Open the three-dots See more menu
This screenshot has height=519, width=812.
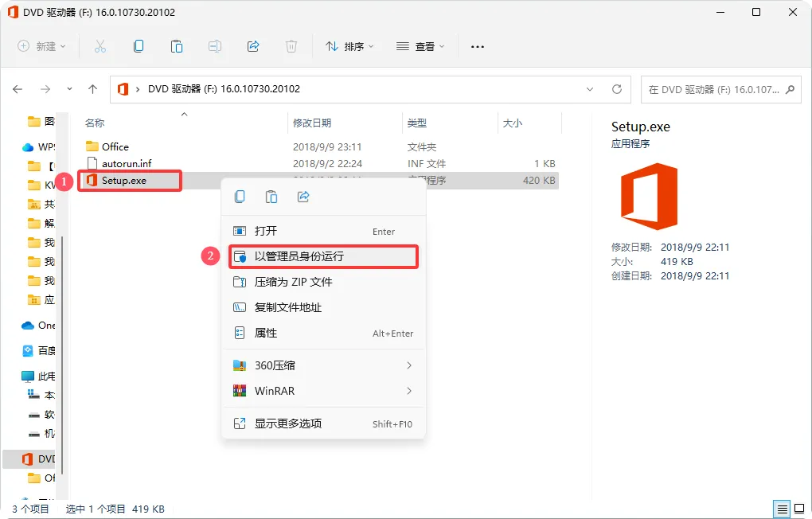478,47
